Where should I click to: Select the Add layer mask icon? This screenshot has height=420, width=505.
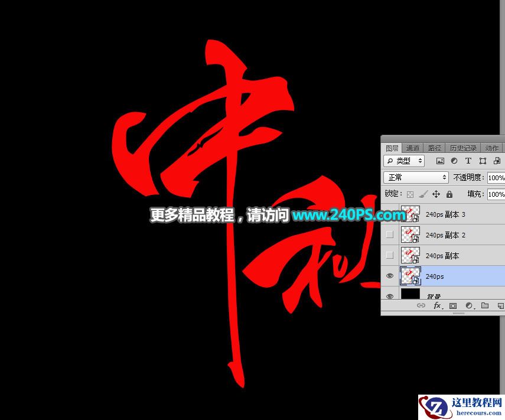[x=454, y=305]
